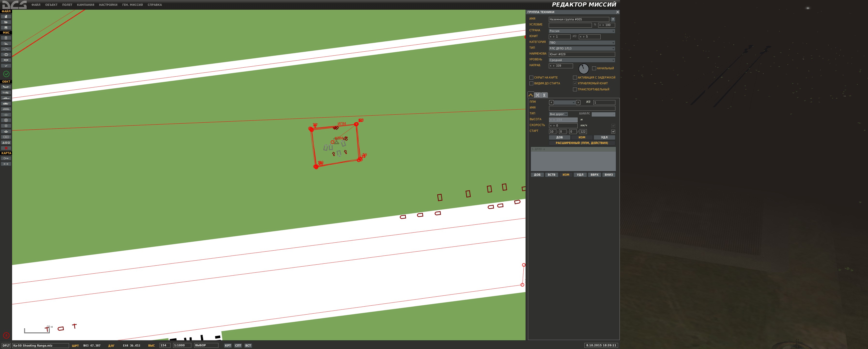Toggle УПРАВЛЯЕМЫЙ ЮНИТ checkbox
This screenshot has height=349, width=868.
575,83
